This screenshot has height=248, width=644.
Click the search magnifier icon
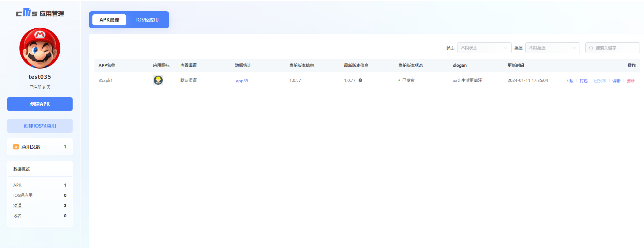coord(591,48)
